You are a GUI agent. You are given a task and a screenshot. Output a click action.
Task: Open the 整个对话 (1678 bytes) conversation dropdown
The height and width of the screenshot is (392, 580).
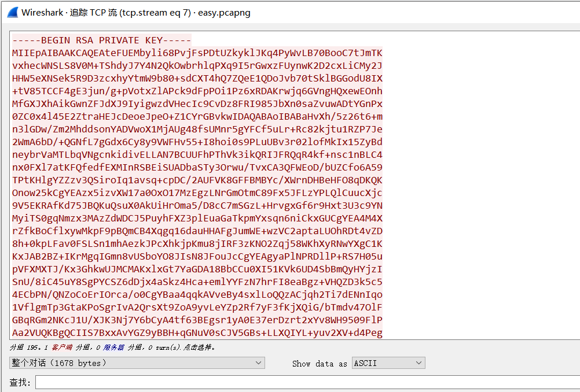[137, 363]
